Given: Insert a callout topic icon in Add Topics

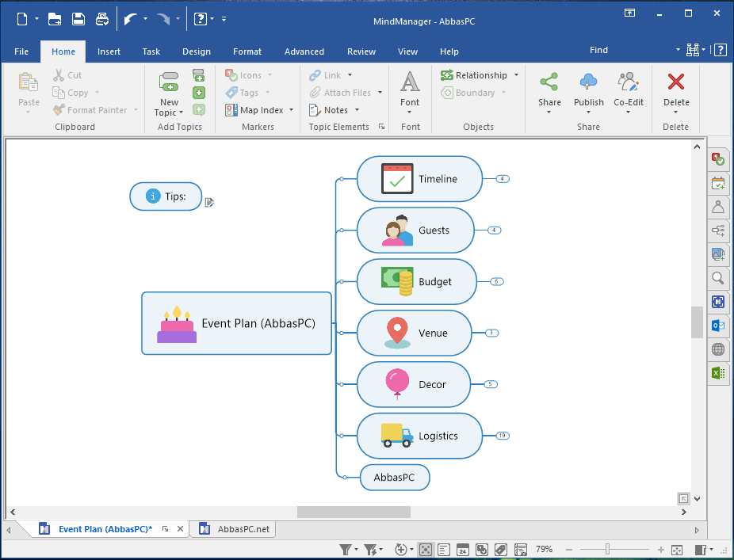Looking at the screenshot, I should pos(199,110).
